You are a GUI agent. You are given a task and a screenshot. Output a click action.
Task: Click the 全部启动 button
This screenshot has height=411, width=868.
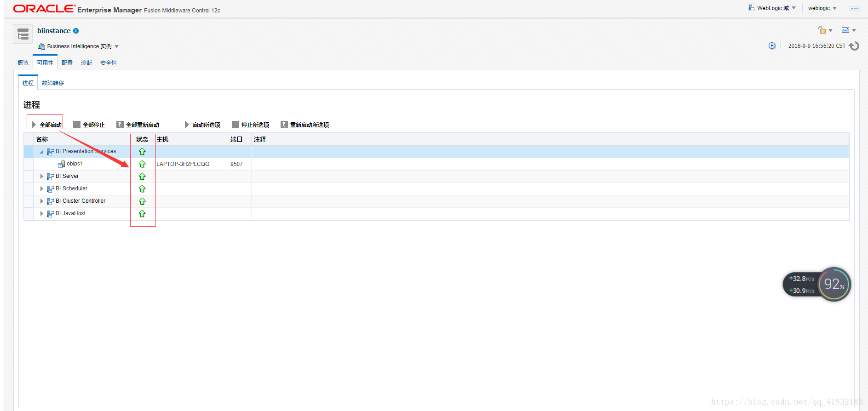tap(46, 125)
